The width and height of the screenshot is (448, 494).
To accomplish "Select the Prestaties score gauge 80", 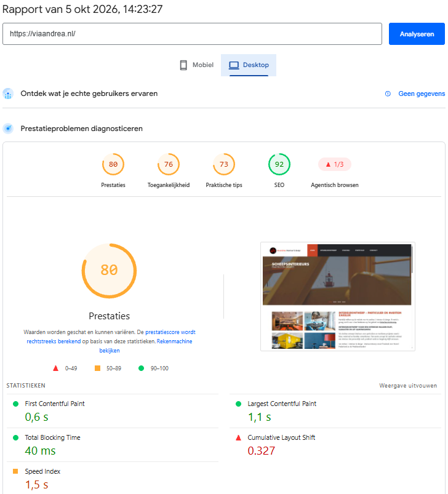I will coord(113,164).
